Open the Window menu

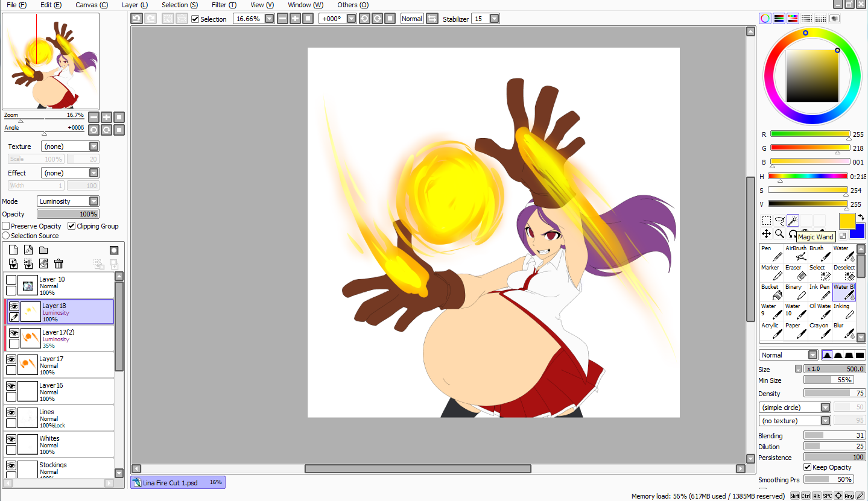tap(305, 5)
